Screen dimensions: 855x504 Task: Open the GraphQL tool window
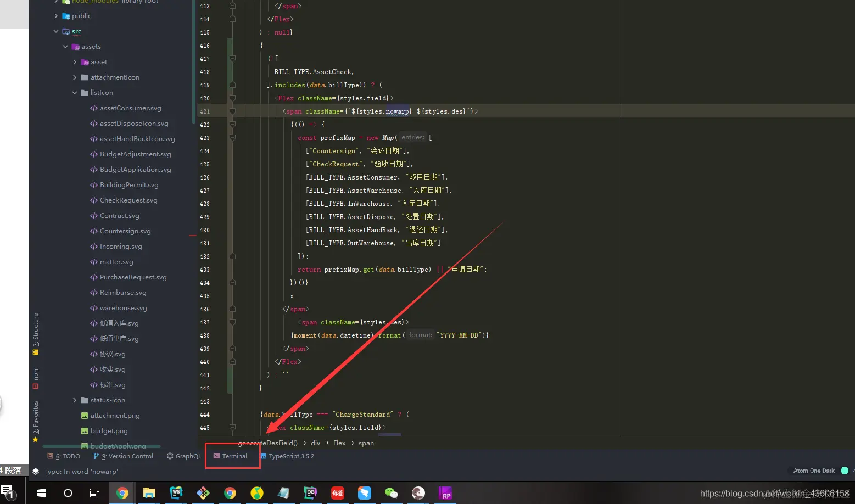click(x=184, y=456)
